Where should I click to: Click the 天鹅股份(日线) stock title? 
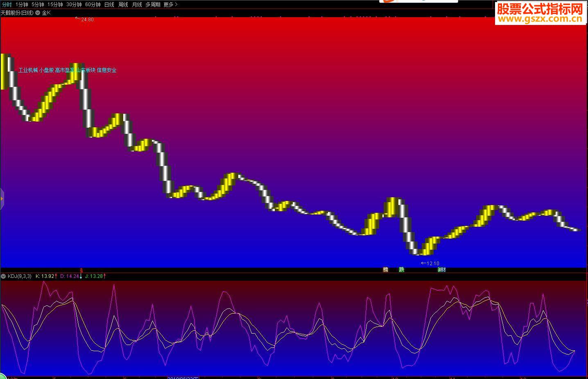[x=17, y=13]
